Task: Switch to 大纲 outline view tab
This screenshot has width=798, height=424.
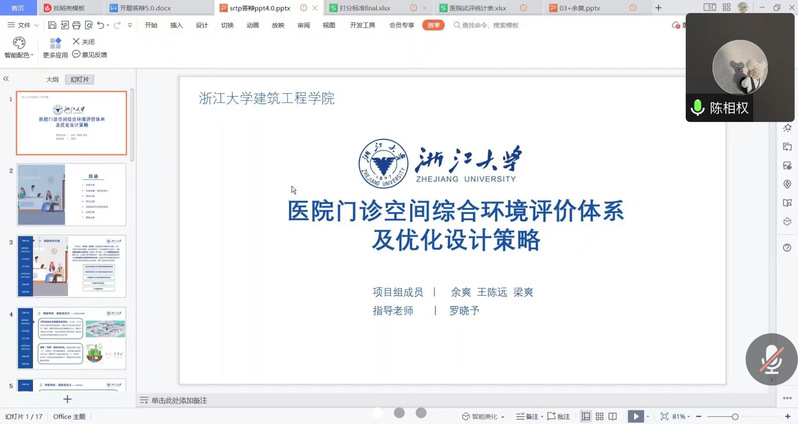Action: (52, 79)
